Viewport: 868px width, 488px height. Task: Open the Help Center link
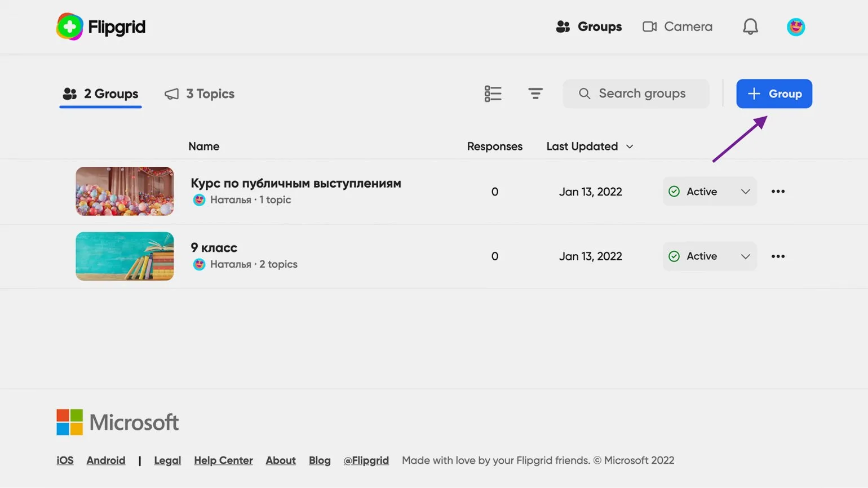click(x=223, y=460)
